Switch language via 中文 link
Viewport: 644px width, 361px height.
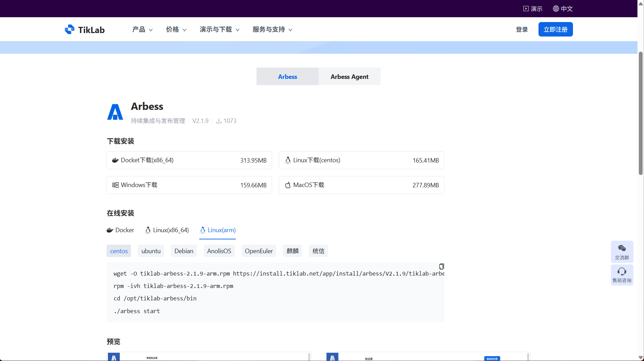pyautogui.click(x=563, y=9)
